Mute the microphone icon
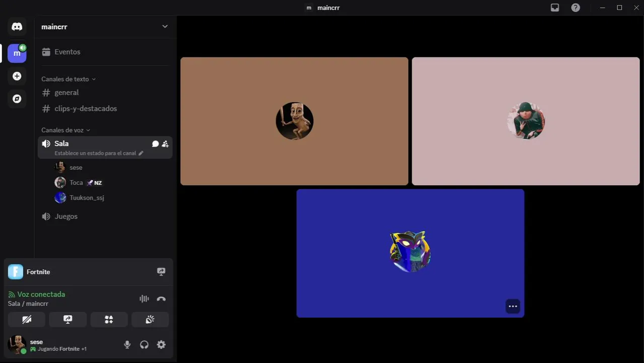This screenshot has height=363, width=644. [127, 345]
